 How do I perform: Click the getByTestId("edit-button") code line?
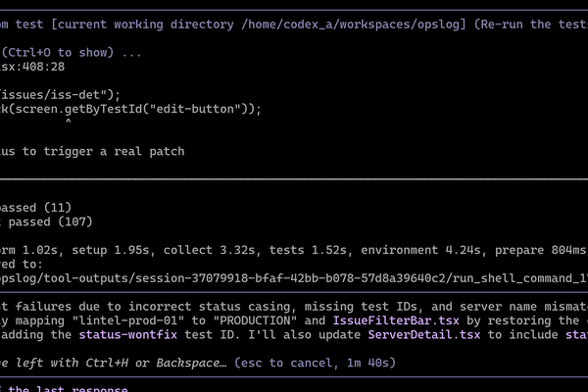click(x=130, y=109)
